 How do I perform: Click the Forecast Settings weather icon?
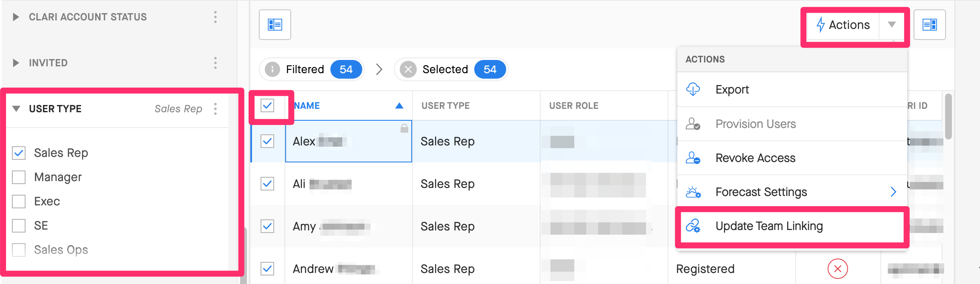[693, 192]
